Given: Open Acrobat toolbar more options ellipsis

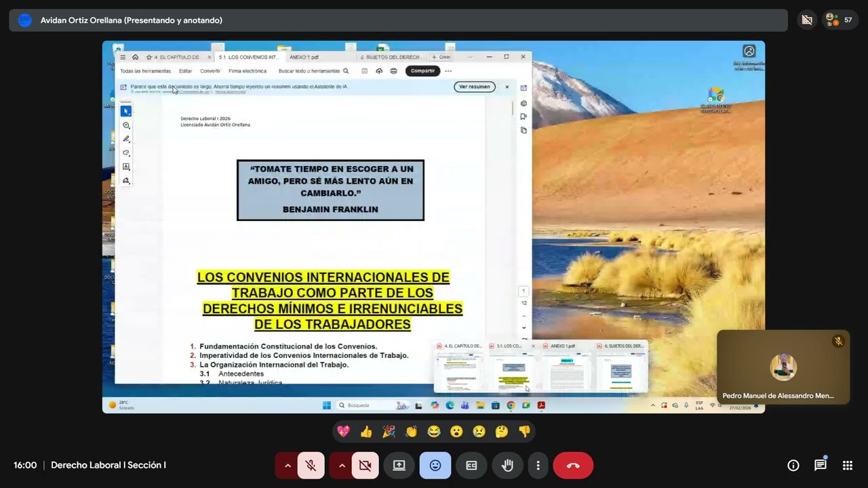Looking at the screenshot, I should click(x=448, y=71).
